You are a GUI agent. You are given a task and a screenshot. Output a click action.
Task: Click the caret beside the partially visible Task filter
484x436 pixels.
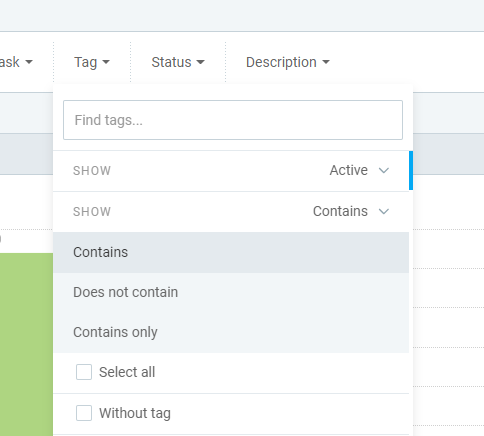29,62
